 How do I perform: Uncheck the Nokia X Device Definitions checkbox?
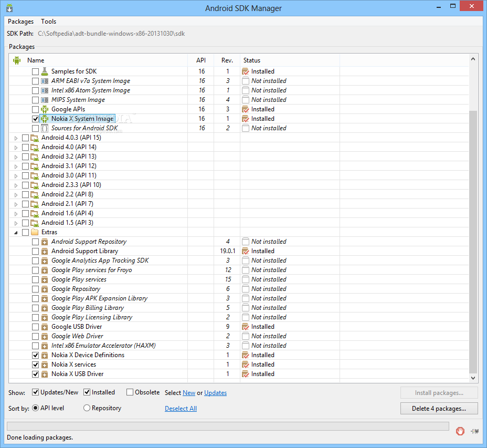pos(35,355)
